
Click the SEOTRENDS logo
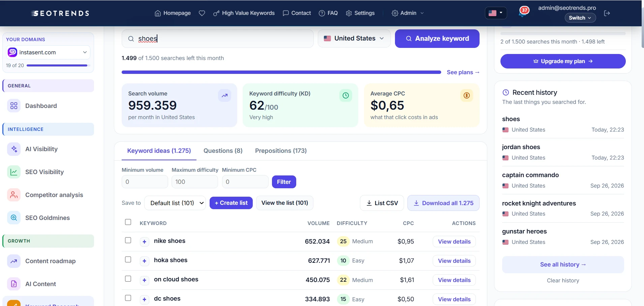click(x=60, y=13)
